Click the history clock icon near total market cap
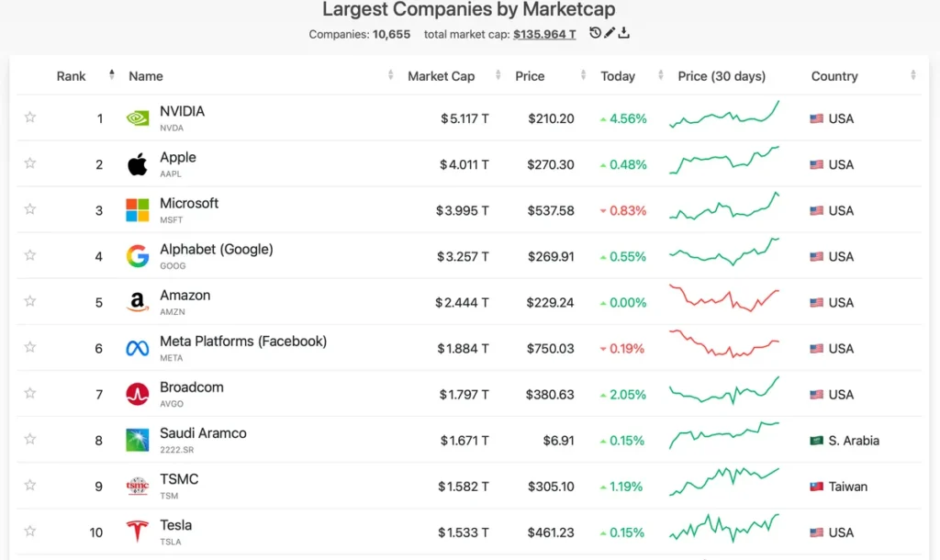This screenshot has height=560, width=940. click(595, 33)
